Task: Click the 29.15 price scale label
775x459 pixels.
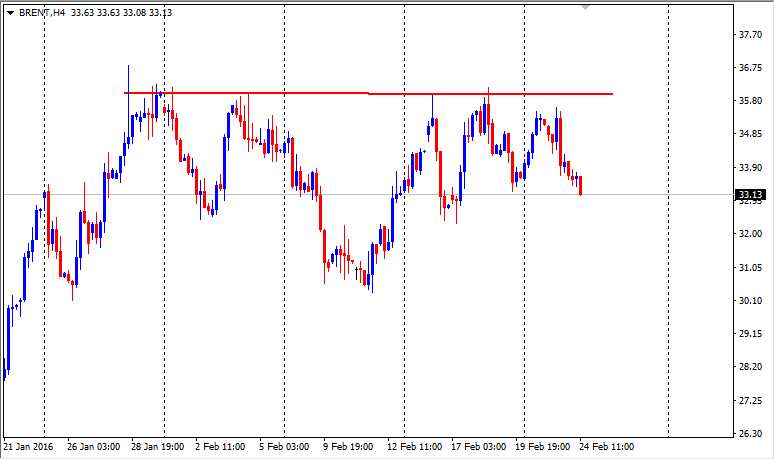Action: (750, 334)
